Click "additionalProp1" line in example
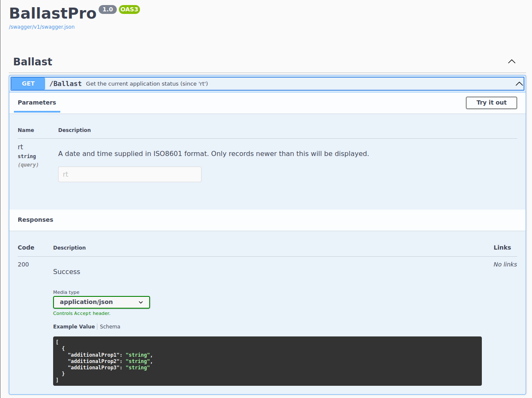Viewport: 532px width, 398px height. click(110, 355)
